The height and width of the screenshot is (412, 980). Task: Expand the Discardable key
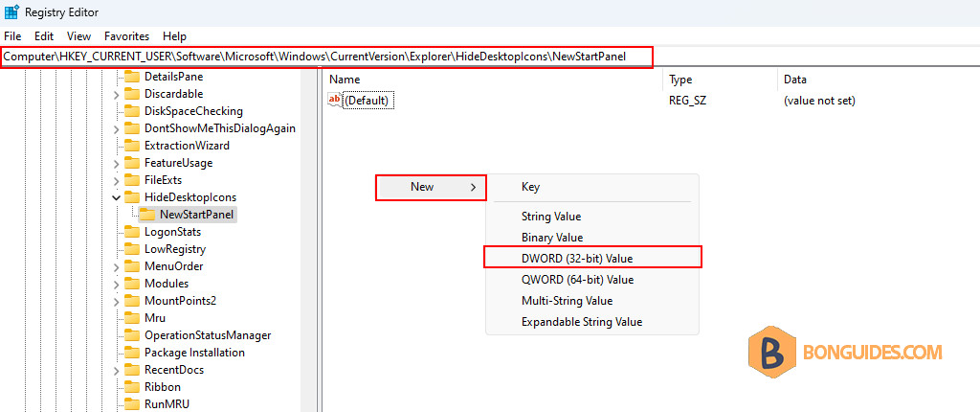tap(116, 95)
